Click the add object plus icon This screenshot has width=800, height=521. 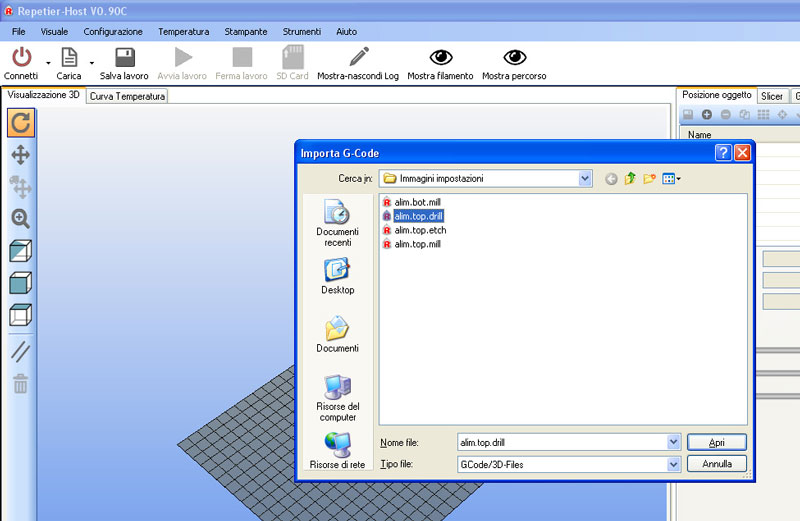[707, 114]
